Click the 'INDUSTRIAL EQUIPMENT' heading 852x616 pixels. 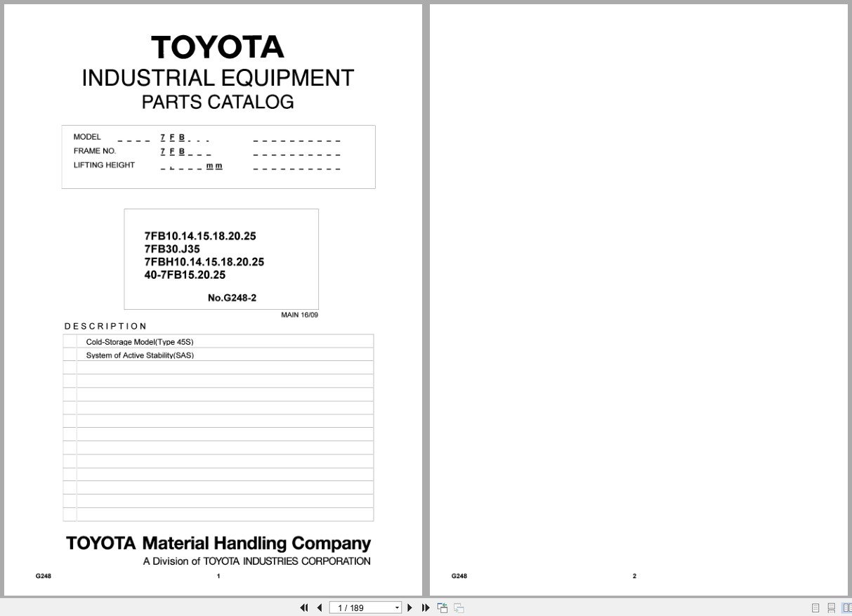pos(218,78)
